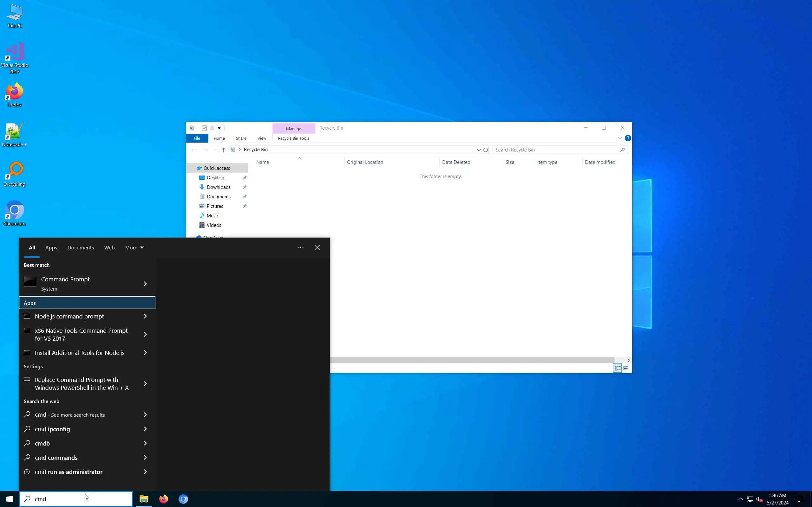Launch Firefox from the taskbar

tap(163, 499)
